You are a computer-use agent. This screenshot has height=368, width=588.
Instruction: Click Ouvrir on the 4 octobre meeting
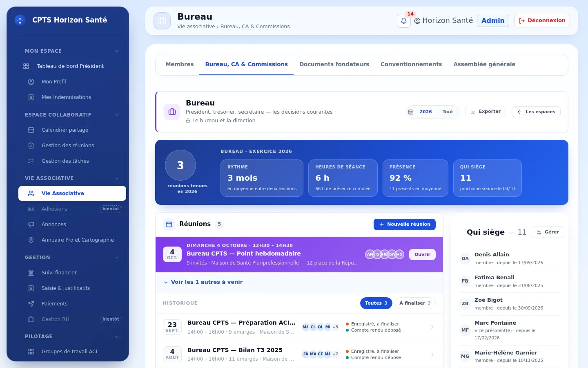click(422, 254)
